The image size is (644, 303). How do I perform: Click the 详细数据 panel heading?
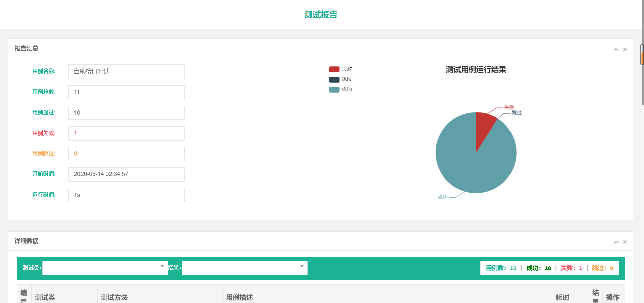point(26,241)
